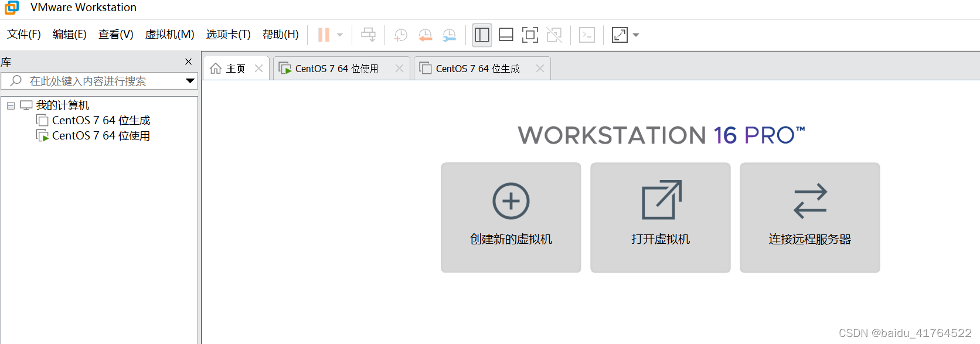This screenshot has height=344, width=980.
Task: Click the orange suspend (pause) toolbar icon
Action: [x=324, y=35]
